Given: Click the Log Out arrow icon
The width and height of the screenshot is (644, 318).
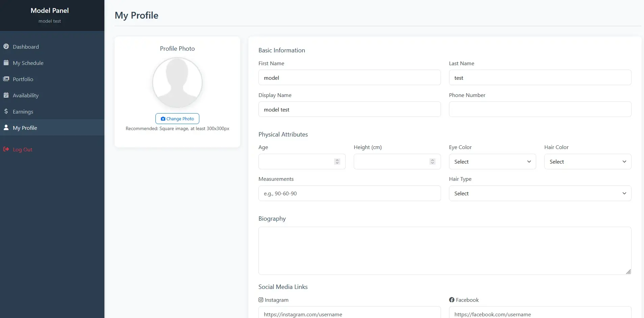Looking at the screenshot, I should click(x=6, y=149).
